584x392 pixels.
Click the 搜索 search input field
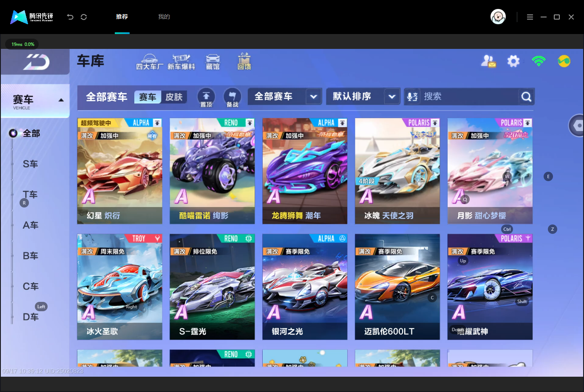[469, 97]
